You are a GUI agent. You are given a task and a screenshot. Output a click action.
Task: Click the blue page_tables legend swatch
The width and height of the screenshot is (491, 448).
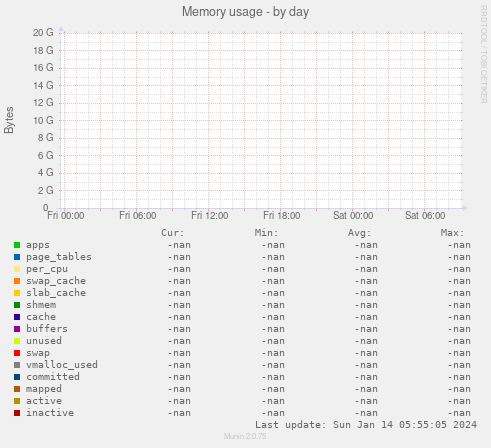(x=17, y=257)
